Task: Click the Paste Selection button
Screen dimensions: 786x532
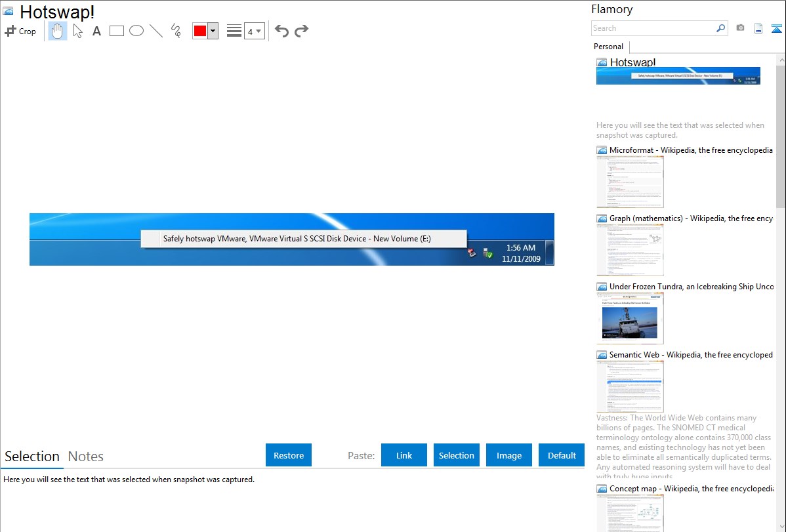Action: pyautogui.click(x=457, y=455)
